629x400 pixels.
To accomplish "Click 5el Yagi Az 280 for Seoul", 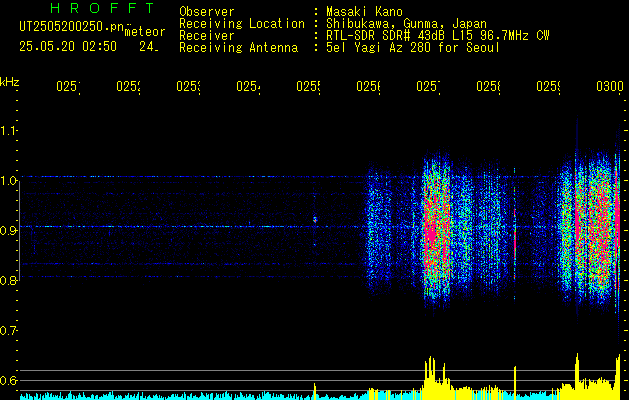I will [x=413, y=48].
